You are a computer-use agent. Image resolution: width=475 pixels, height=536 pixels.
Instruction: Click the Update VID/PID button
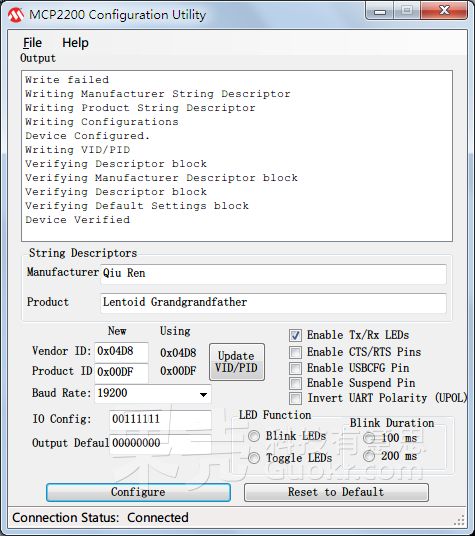[x=237, y=362]
